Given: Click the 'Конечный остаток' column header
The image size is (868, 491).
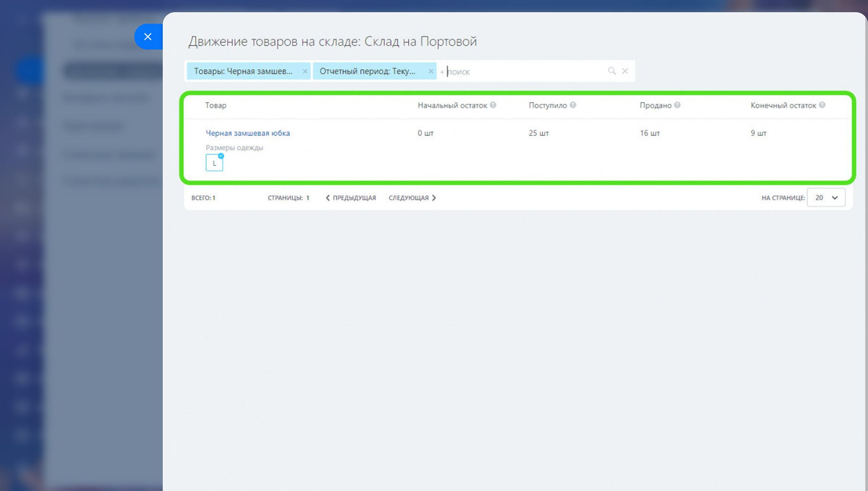Looking at the screenshot, I should click(x=783, y=105).
